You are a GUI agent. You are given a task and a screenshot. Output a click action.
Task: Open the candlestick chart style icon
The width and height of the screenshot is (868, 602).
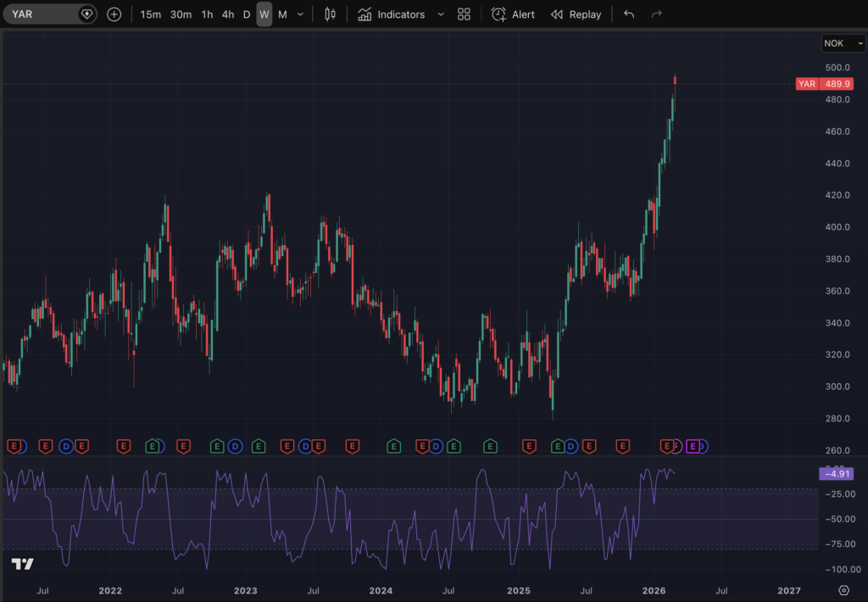[x=331, y=14]
